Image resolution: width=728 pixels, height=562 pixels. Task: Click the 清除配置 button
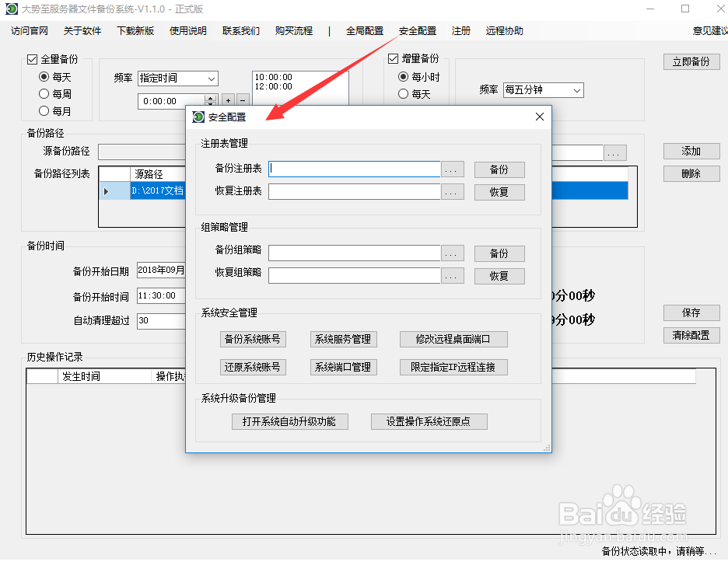click(691, 335)
